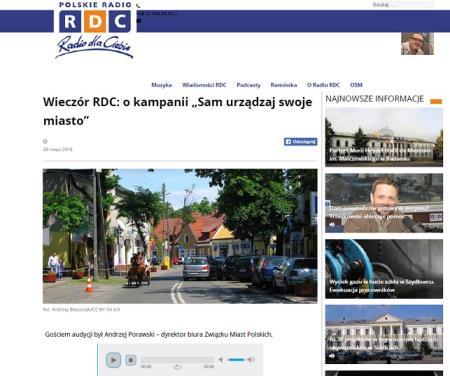450x376 pixels.
Task: Click the clock icon above the article date
Action: pos(45,141)
